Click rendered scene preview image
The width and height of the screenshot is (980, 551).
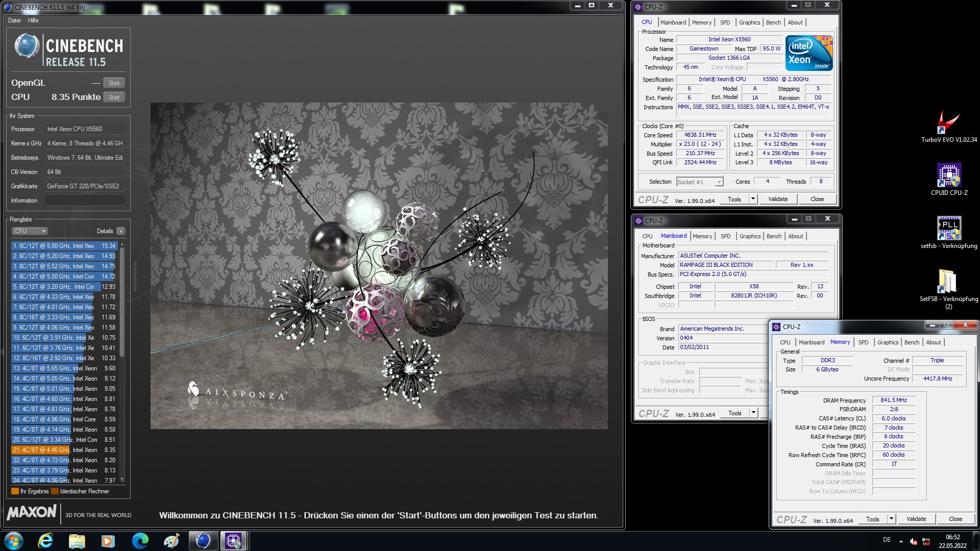379,266
